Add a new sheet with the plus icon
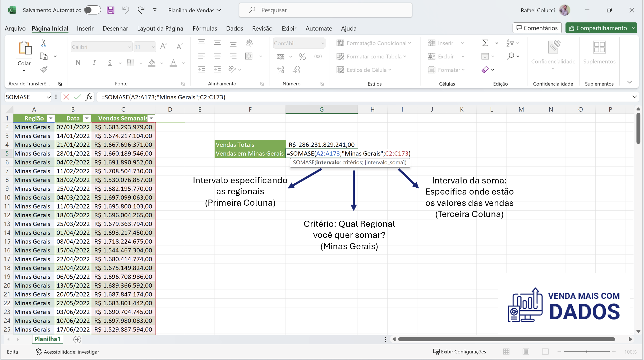 pos(77,339)
